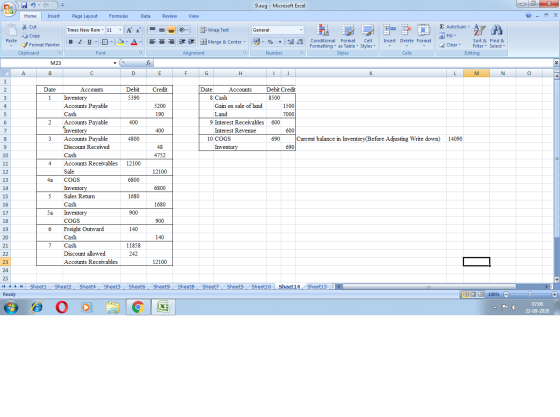The height and width of the screenshot is (417, 560).
Task: Decrease the indent
Action: [182, 42]
